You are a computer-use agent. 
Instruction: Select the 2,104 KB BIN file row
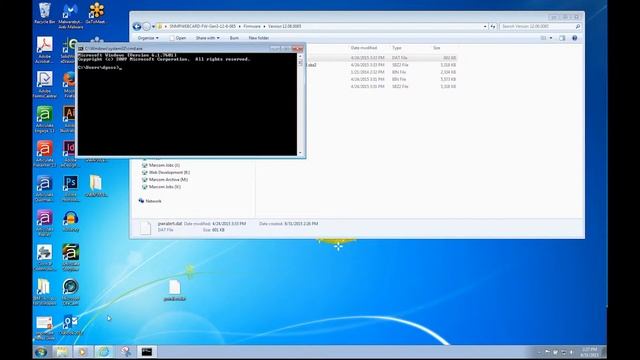point(381,72)
